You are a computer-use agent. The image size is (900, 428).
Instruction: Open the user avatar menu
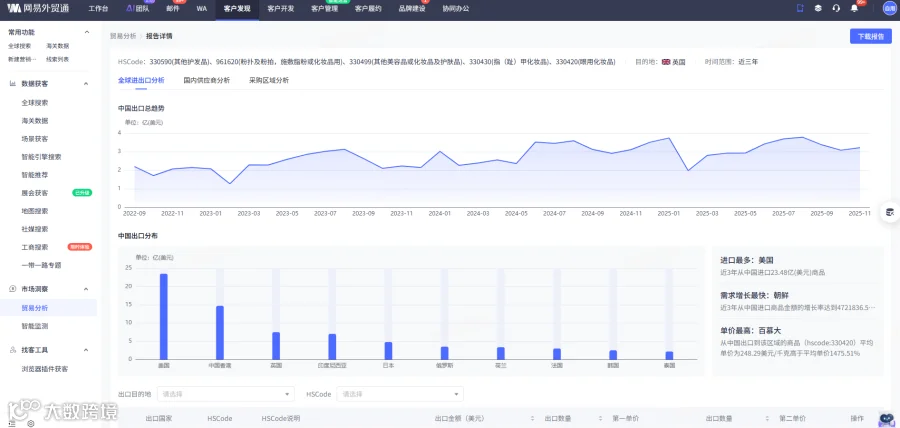[889, 9]
